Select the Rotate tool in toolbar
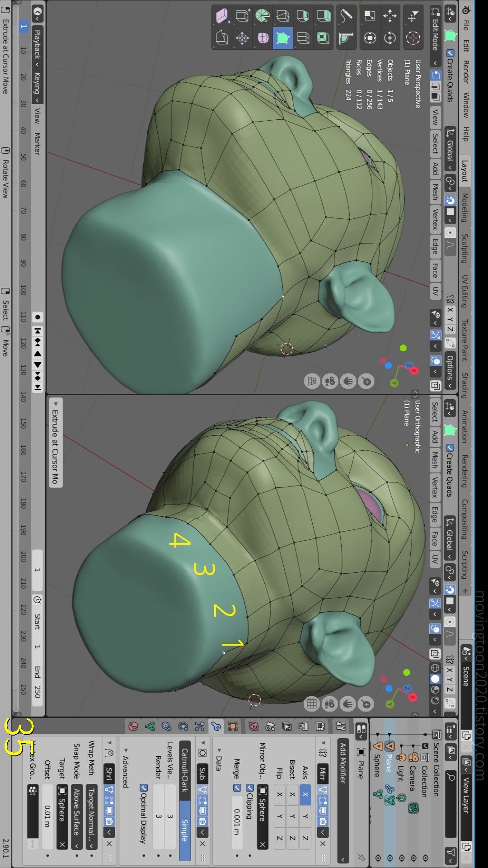Screen dimensions: 488x868 click(389, 38)
